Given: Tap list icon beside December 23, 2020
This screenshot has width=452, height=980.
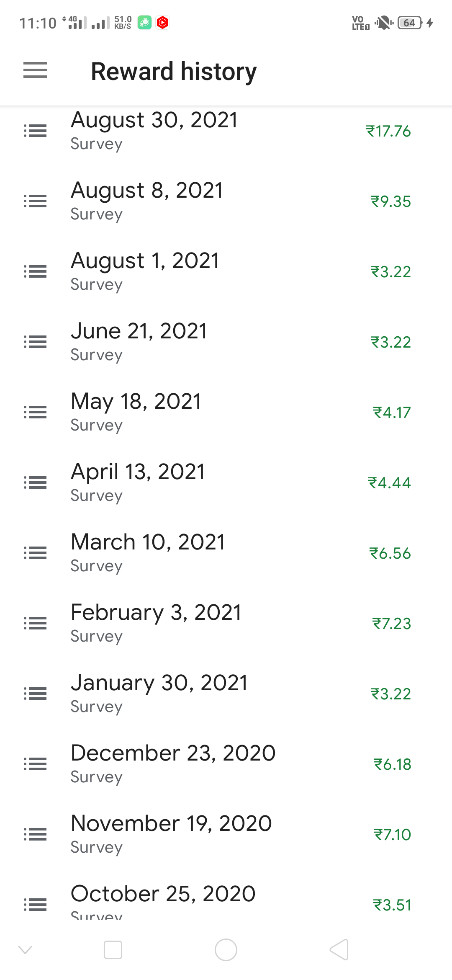Looking at the screenshot, I should [x=35, y=764].
